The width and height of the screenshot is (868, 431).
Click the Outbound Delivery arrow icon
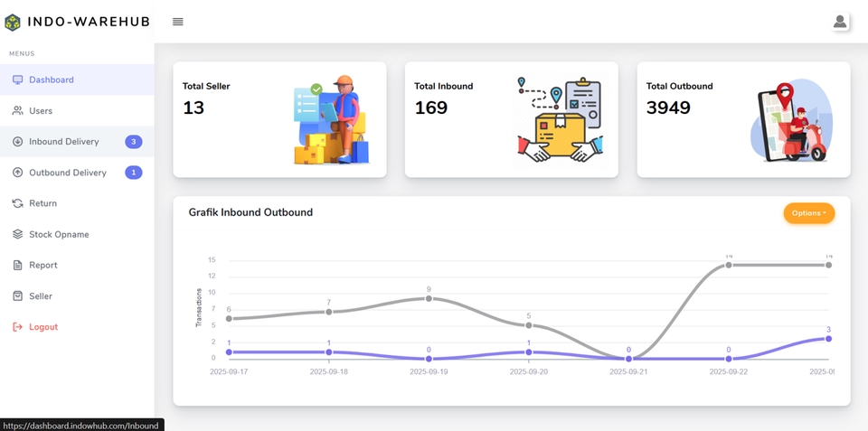point(17,173)
